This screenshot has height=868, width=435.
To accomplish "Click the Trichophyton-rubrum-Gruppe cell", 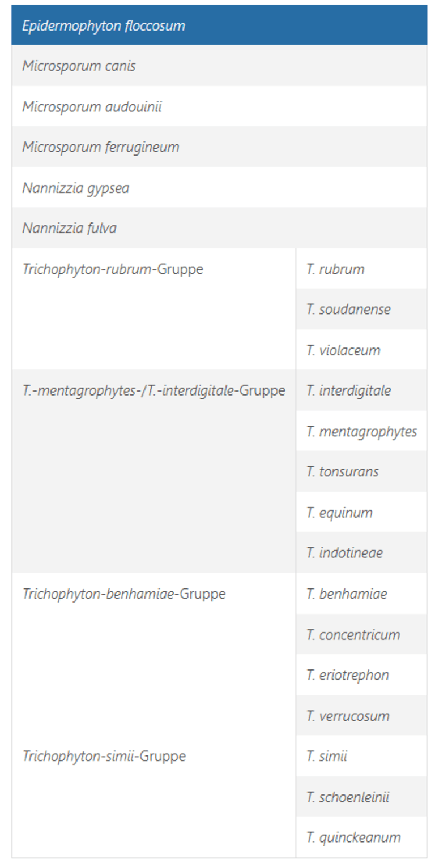I will (113, 269).
